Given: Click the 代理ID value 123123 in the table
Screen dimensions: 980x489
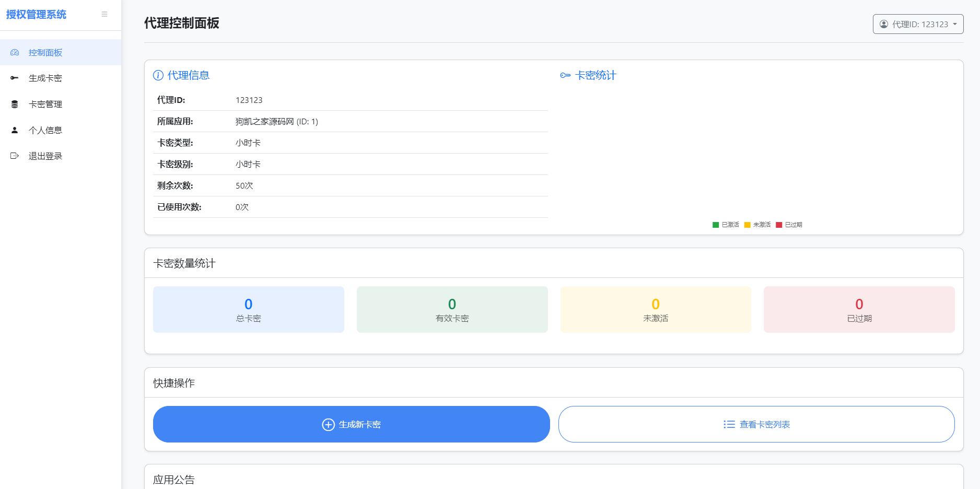Looking at the screenshot, I should [249, 100].
